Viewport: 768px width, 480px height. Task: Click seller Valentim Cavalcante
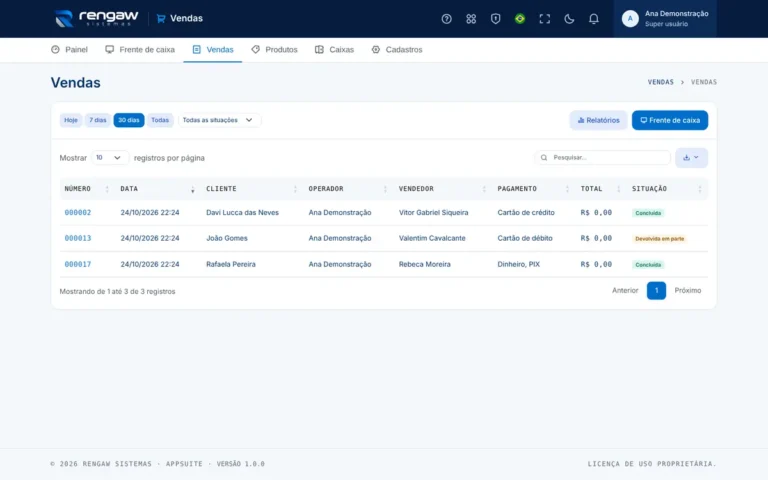pos(432,238)
